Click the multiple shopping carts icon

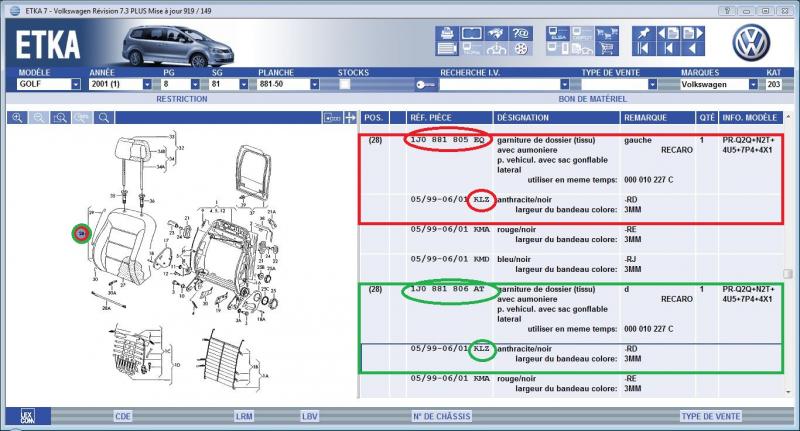click(607, 33)
